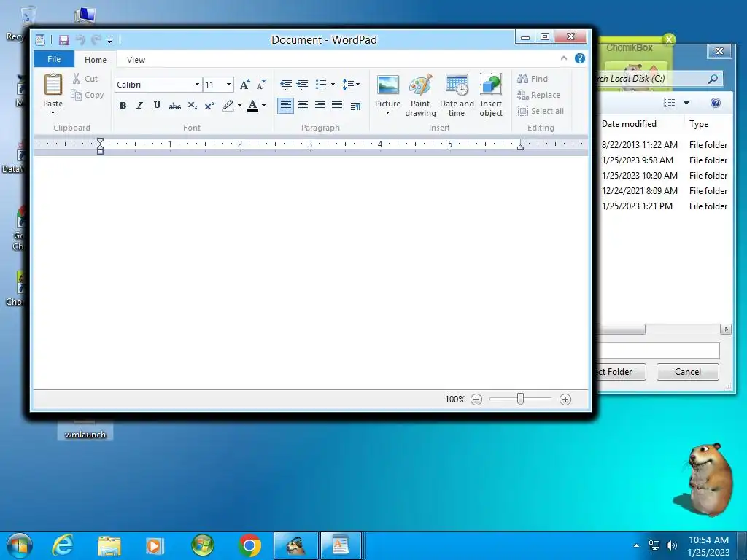Click the zoom out minus button
The height and width of the screenshot is (560, 747).
[476, 400]
